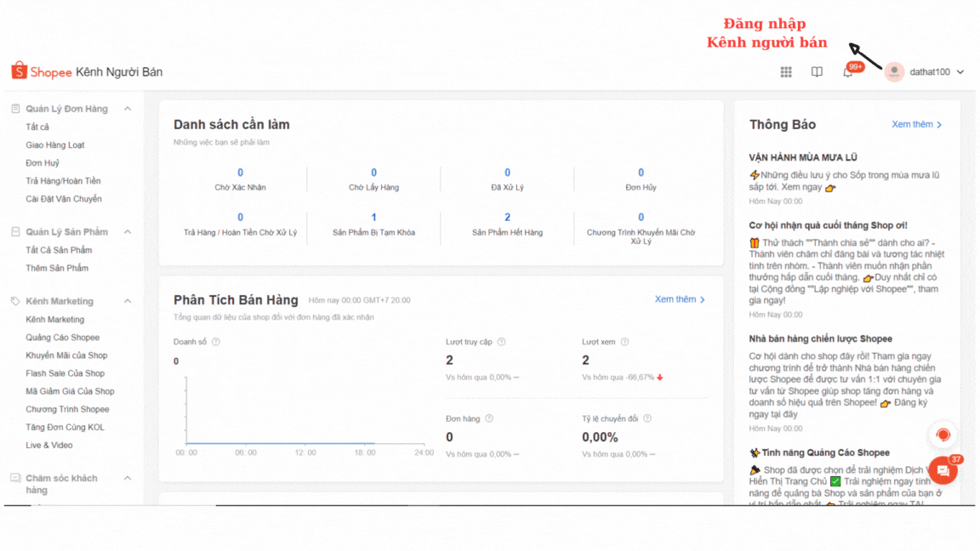Image resolution: width=980 pixels, height=551 pixels.
Task: Open the seller education book icon
Action: pos(817,71)
